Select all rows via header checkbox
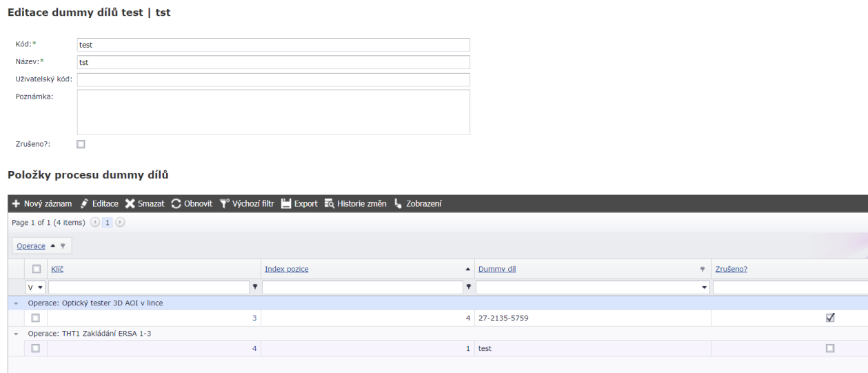Viewport: 868px width, 373px height. click(37, 270)
